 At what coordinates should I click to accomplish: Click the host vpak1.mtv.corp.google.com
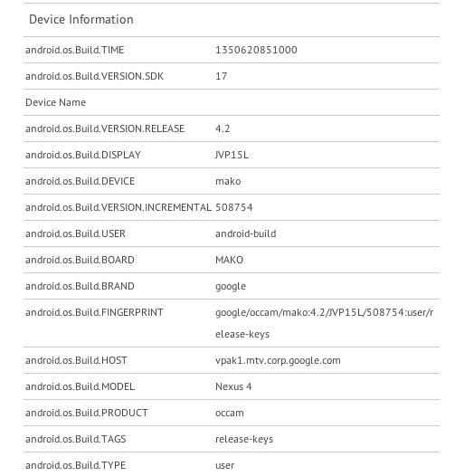coord(278,361)
